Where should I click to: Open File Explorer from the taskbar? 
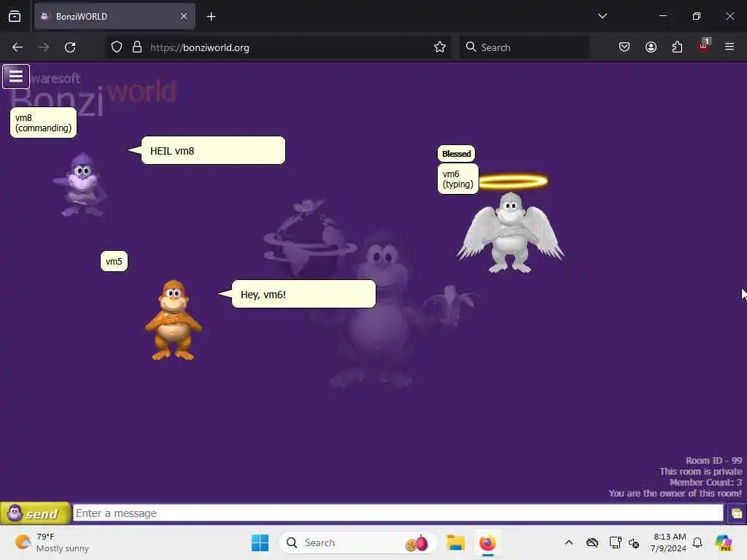pyautogui.click(x=455, y=542)
